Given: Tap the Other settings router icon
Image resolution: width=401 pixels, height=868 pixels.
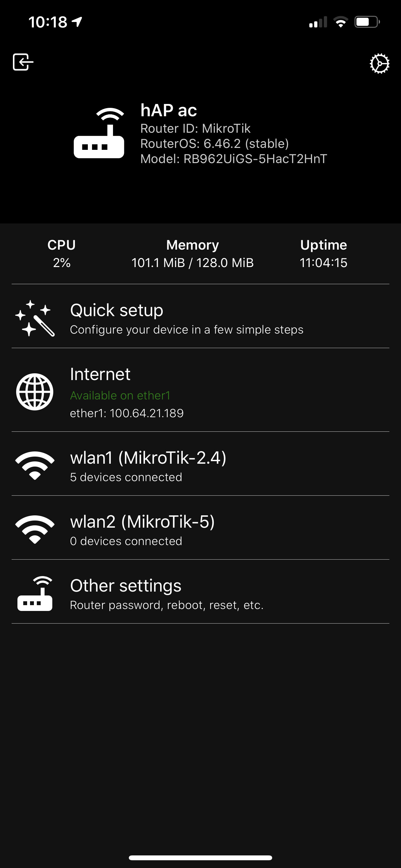Looking at the screenshot, I should 35,594.
